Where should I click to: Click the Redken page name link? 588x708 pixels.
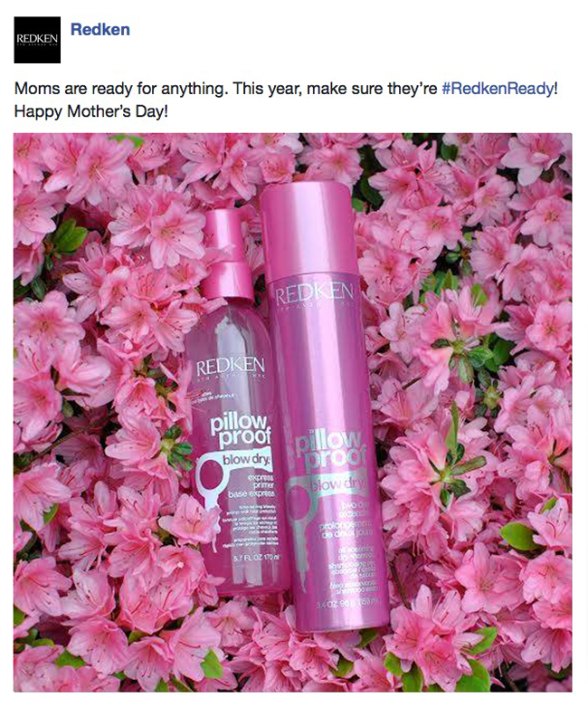click(x=100, y=29)
